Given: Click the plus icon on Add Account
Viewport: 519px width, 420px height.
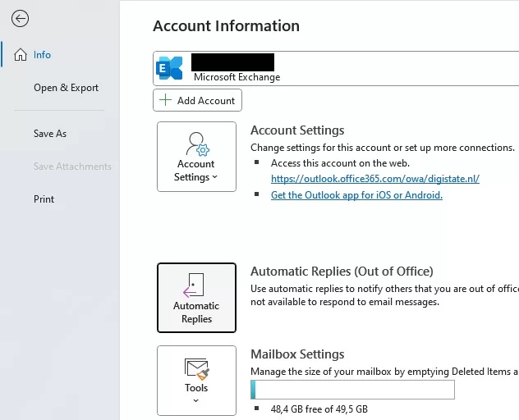Looking at the screenshot, I should (x=165, y=100).
